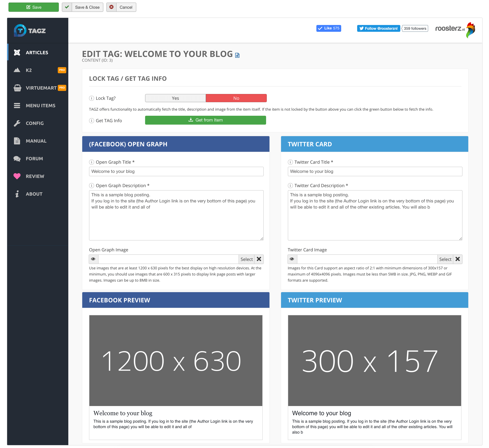
Task: Click the Forum chat bubbles icon
Action: [x=17, y=159]
